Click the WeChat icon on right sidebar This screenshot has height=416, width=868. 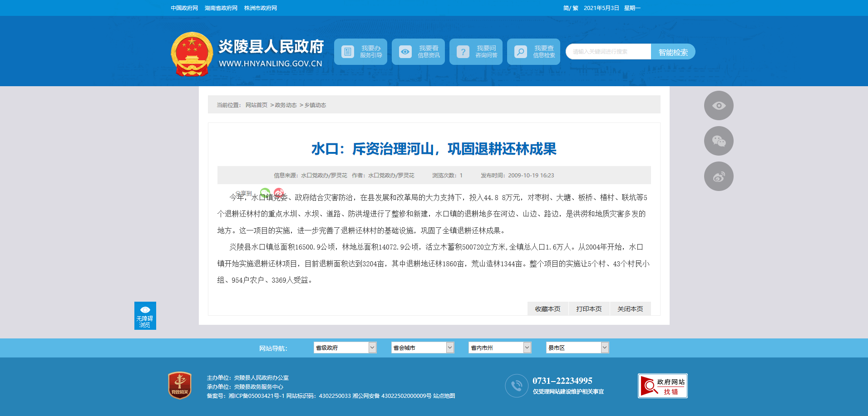click(x=718, y=141)
